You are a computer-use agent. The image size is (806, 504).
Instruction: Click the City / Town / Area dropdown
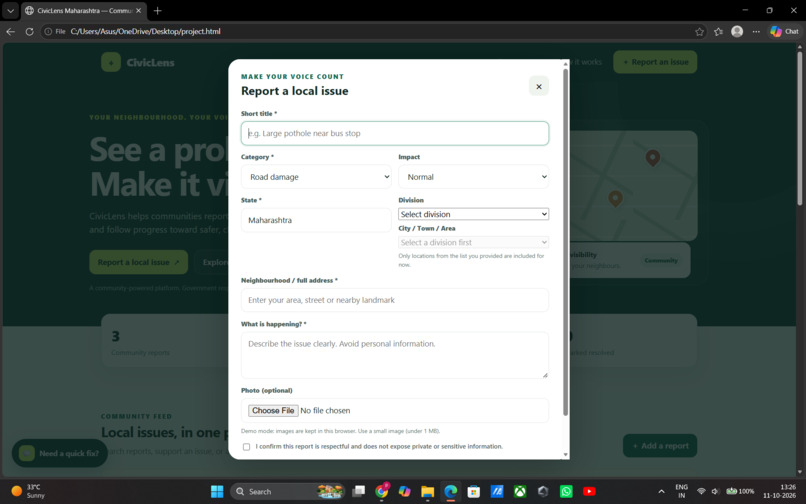(473, 242)
